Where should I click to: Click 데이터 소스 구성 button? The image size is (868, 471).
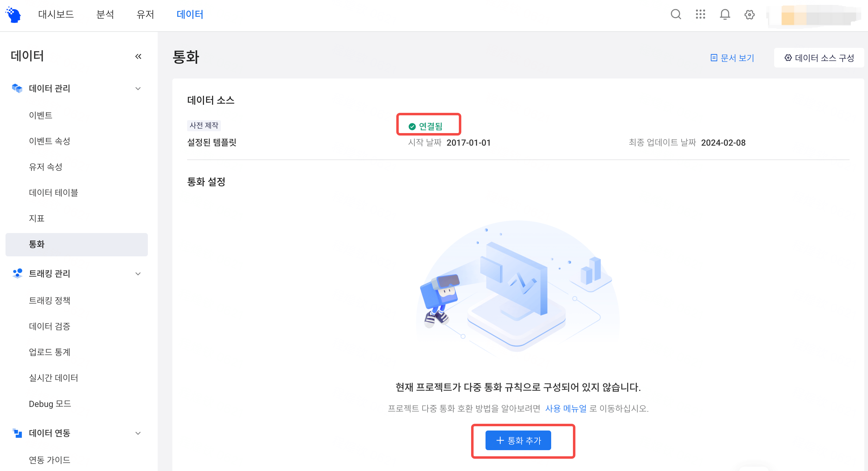pyautogui.click(x=819, y=58)
